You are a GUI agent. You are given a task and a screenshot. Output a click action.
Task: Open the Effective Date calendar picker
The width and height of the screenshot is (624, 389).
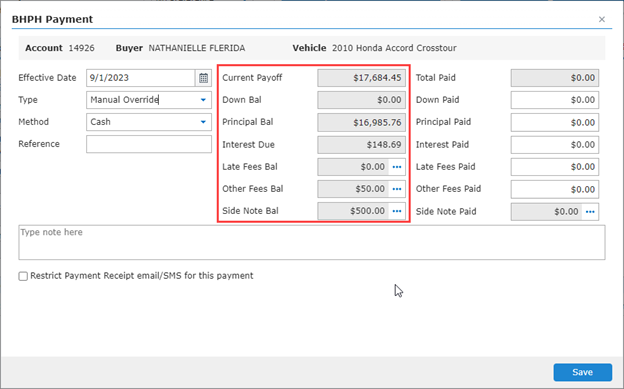[203, 78]
